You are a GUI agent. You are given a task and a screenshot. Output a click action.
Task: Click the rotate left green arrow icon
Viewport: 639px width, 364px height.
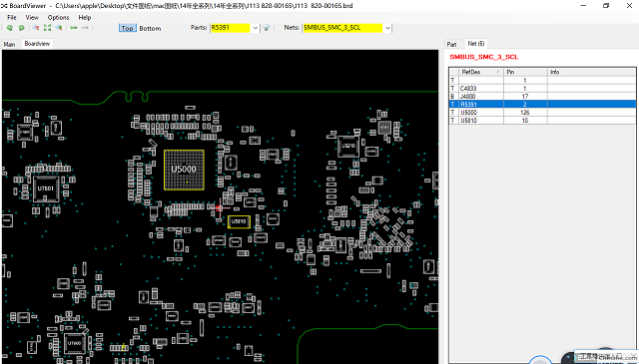tap(10, 28)
